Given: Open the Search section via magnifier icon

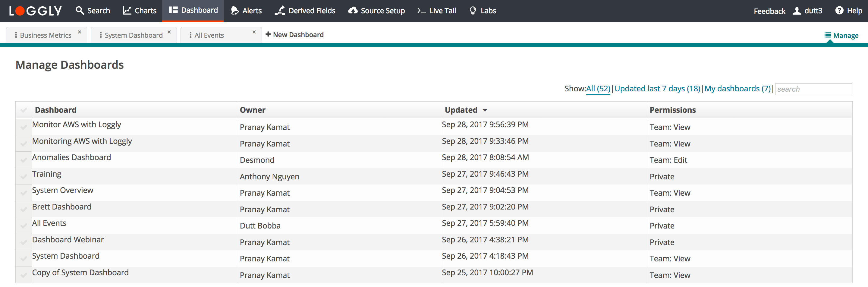Looking at the screenshot, I should coord(80,11).
